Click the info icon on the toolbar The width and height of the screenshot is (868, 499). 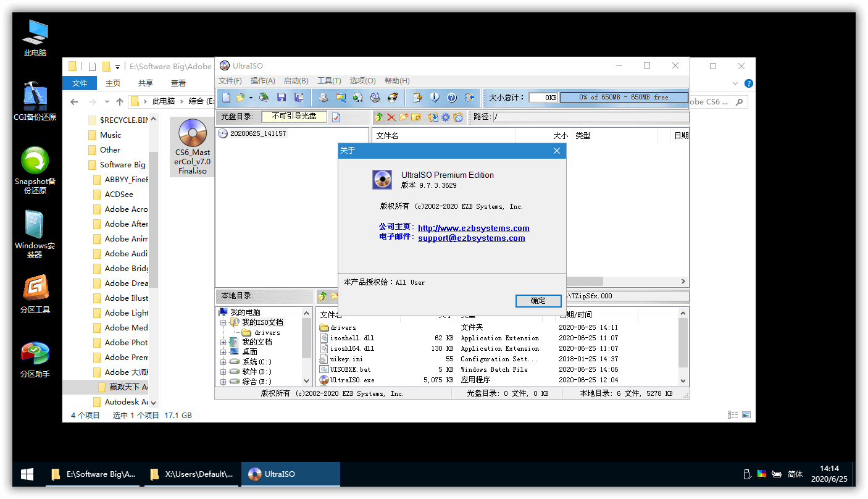[435, 97]
